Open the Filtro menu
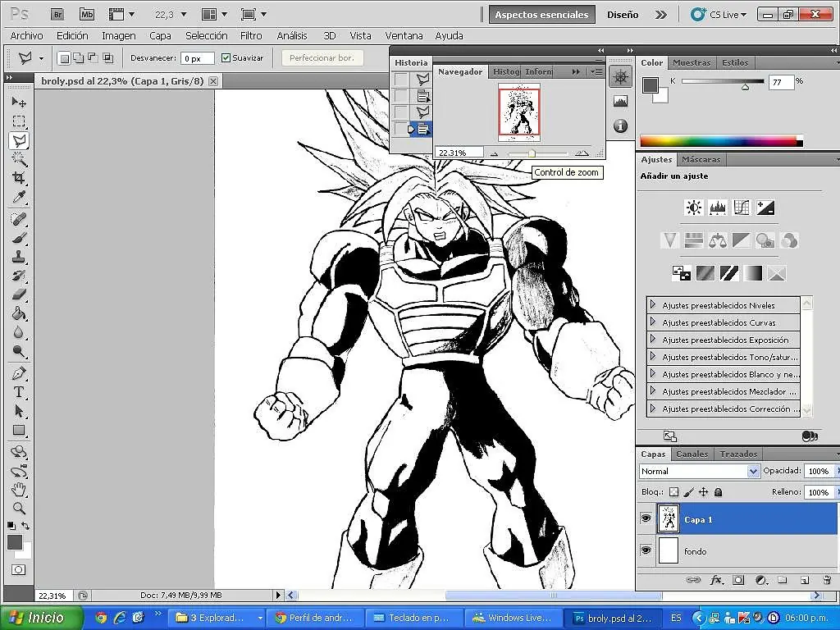Screen dimensions: 840x630 (x=251, y=36)
